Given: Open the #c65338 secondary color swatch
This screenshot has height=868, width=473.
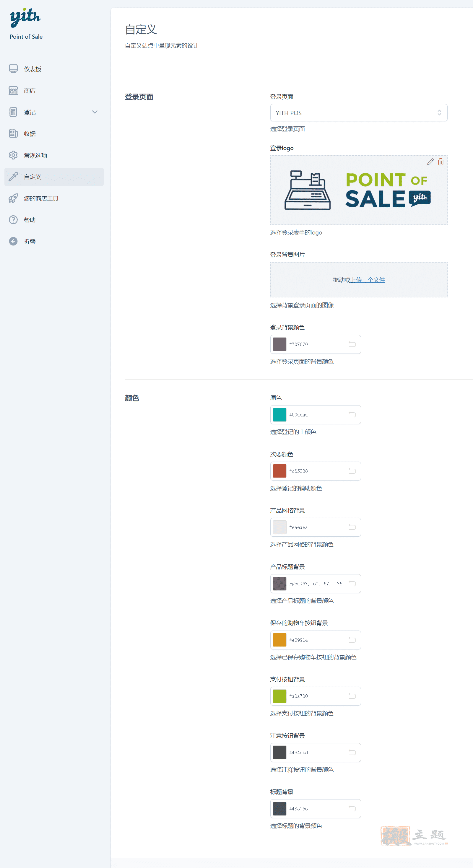Looking at the screenshot, I should click(x=279, y=471).
